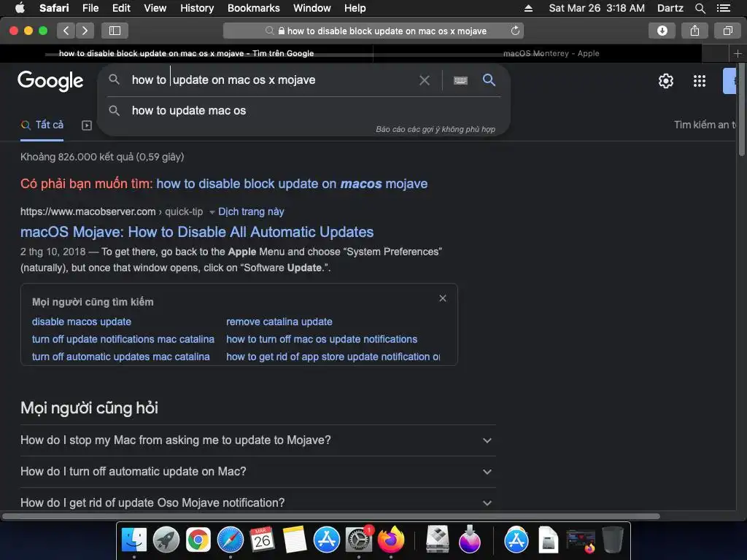Close the "Mọi người cũng tìm kiếm" box
Screen dimensions: 747x560
443,298
